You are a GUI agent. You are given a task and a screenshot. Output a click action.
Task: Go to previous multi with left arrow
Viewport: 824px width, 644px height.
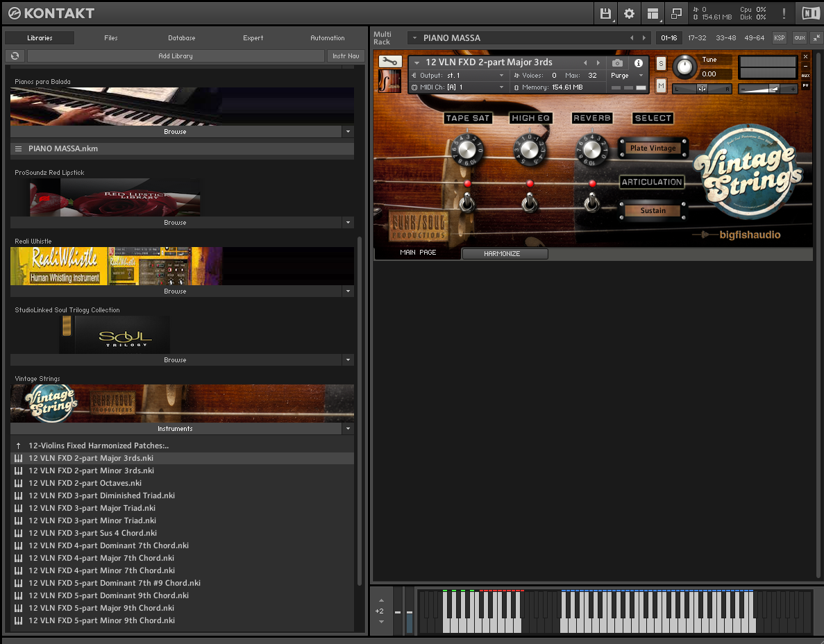(x=632, y=37)
